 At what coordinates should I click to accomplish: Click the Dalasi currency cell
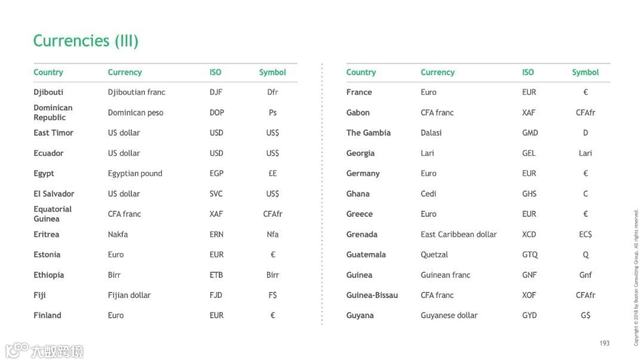(x=431, y=133)
